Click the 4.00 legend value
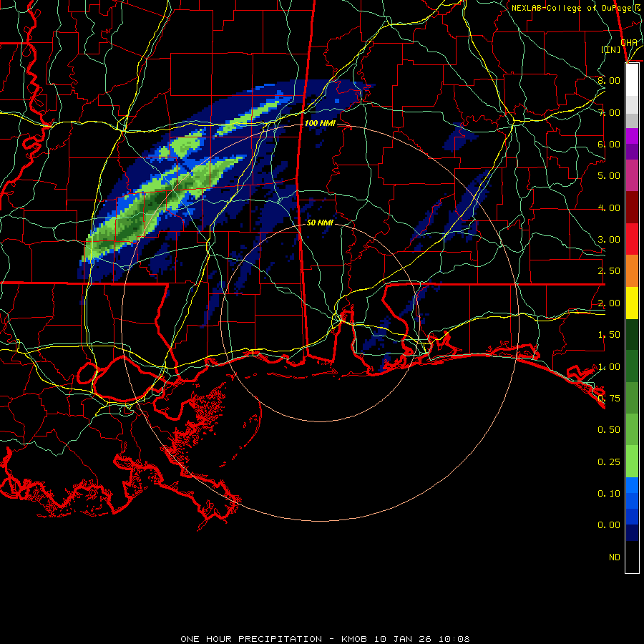 609,208
